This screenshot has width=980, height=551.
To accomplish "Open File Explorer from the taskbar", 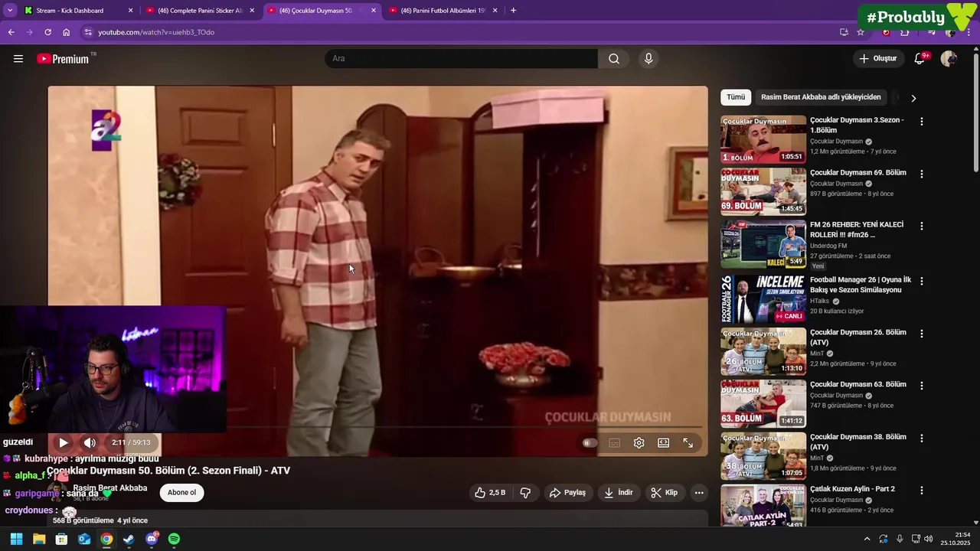I will 39,539.
